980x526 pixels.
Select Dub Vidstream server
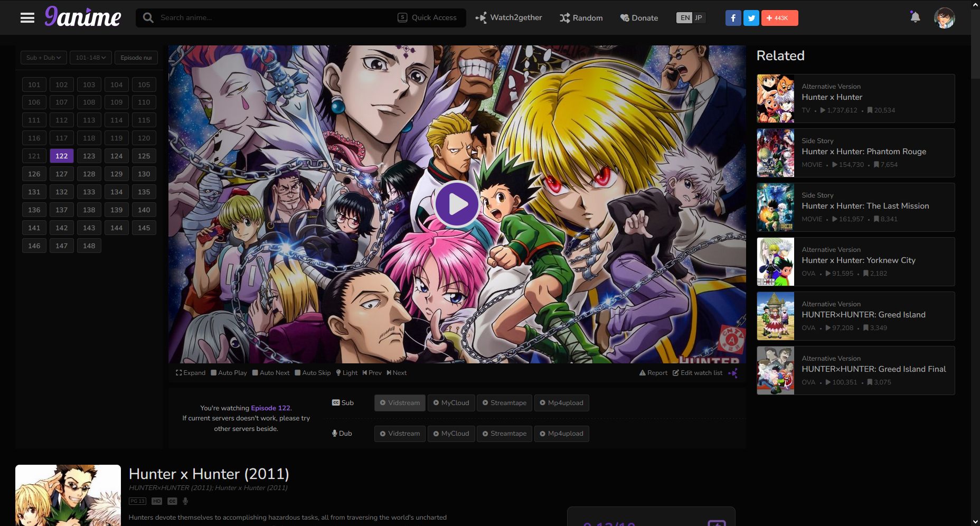[400, 434]
